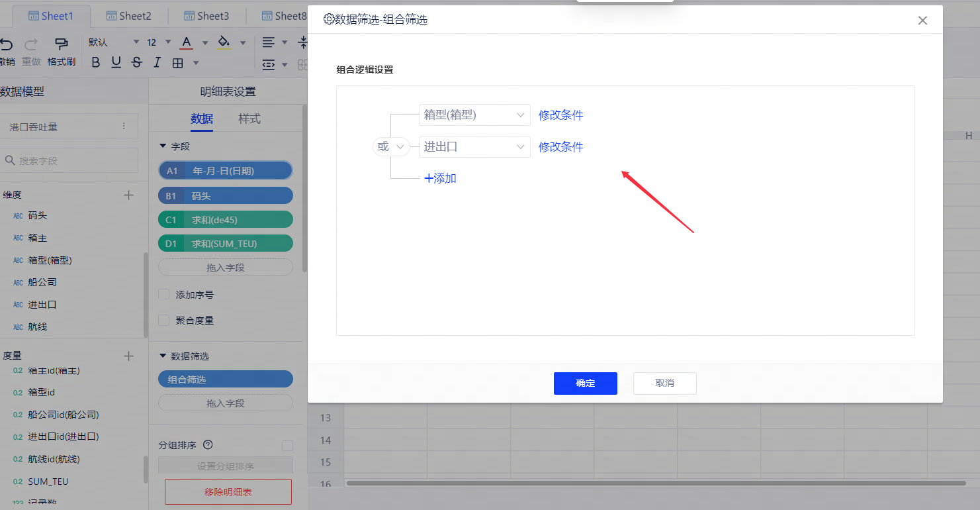This screenshot has width=980, height=510.
Task: Click the plus icon beside 维度
Action: (129, 195)
